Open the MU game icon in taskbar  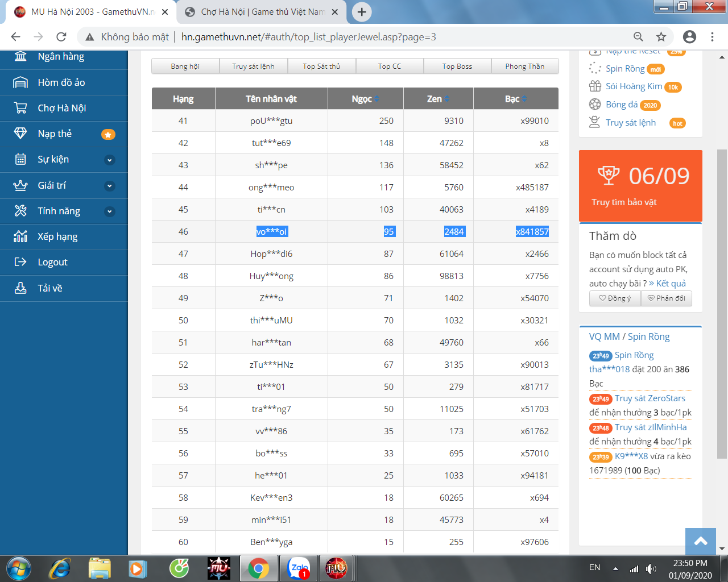pyautogui.click(x=219, y=568)
